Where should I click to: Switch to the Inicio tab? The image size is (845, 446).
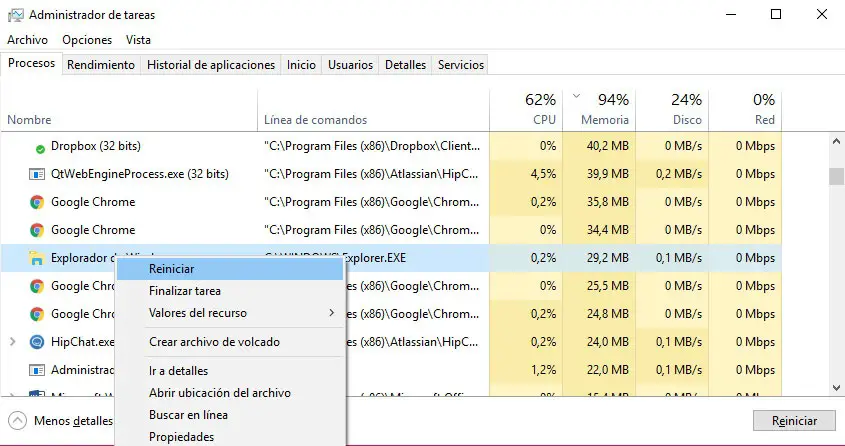pos(301,65)
